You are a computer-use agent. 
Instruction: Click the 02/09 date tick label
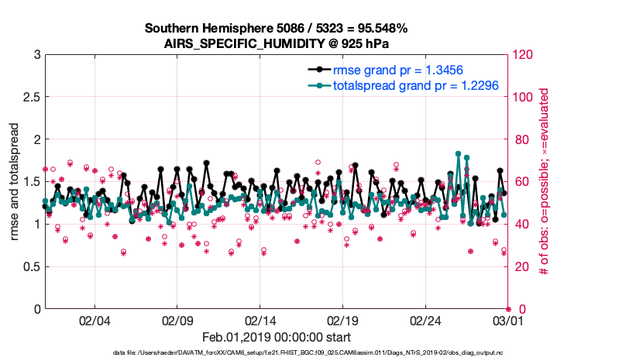pos(177,321)
